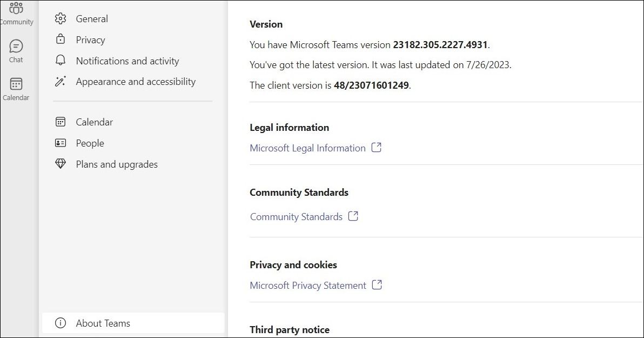Open Calendar app in left rail
Viewport: 644px width, 338px height.
coord(16,84)
